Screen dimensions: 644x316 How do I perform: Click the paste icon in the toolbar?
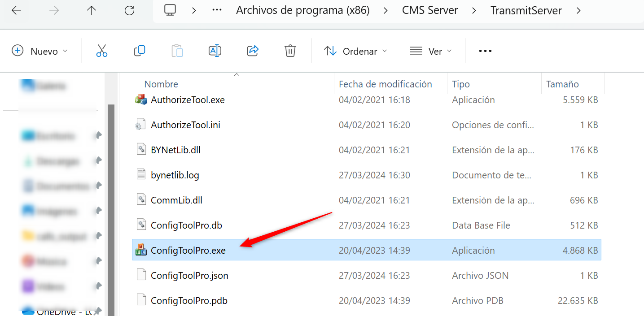[177, 51]
